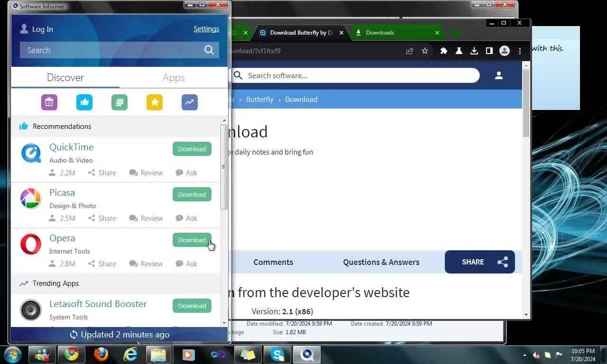Open the Questions & Answers tab
Screen dimensions: 607x364
coord(381,262)
